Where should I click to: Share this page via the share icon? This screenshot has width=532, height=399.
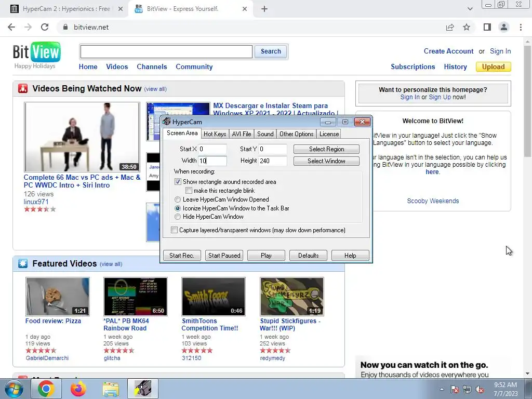pos(450,27)
